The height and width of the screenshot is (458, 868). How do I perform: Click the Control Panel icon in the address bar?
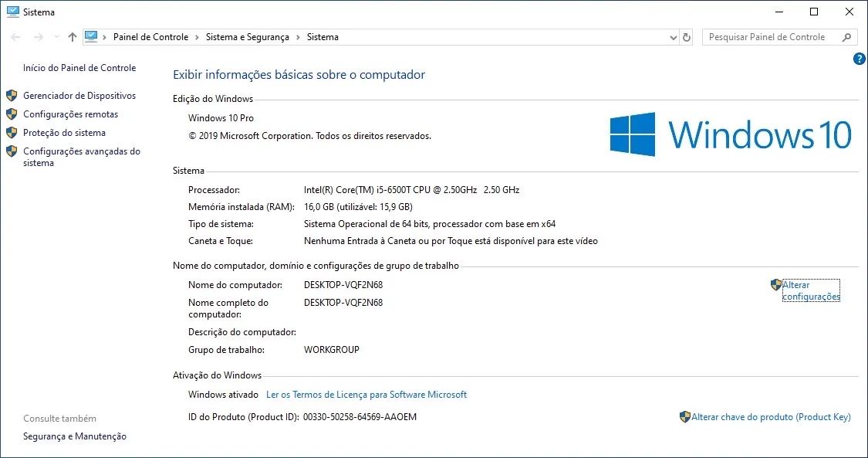(92, 36)
